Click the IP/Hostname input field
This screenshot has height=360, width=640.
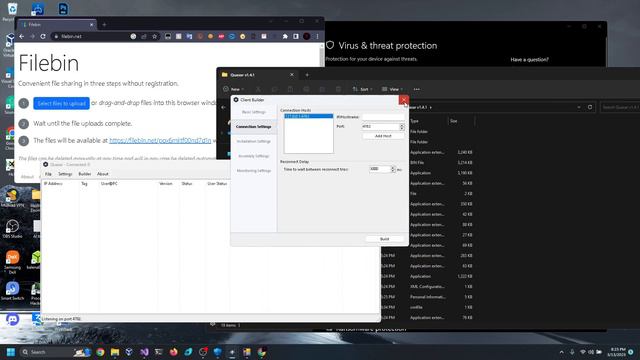pos(383,117)
